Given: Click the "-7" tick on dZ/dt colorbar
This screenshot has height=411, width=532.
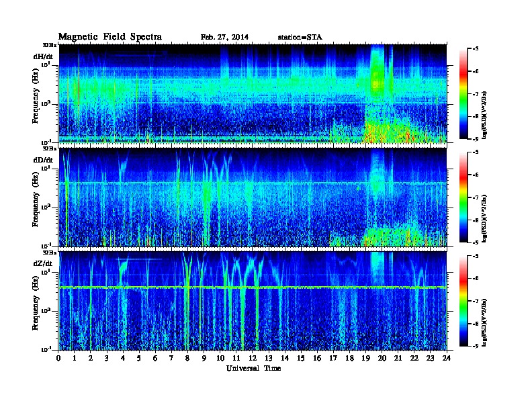Looking at the screenshot, I should (476, 301).
